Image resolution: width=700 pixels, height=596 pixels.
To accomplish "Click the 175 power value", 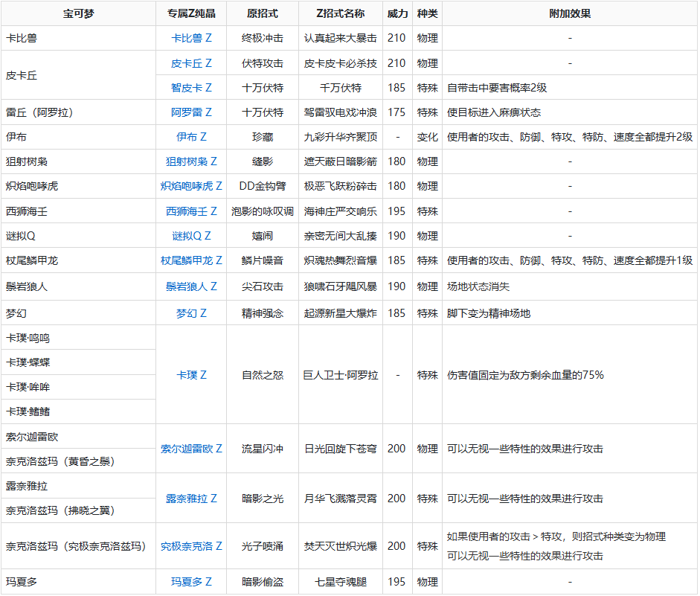I will coord(397,112).
